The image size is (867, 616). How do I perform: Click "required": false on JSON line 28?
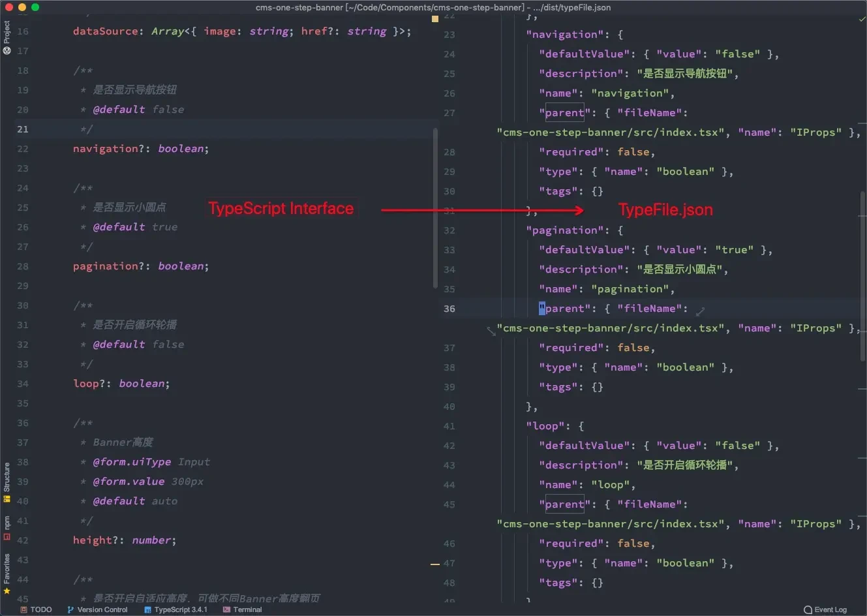(598, 152)
